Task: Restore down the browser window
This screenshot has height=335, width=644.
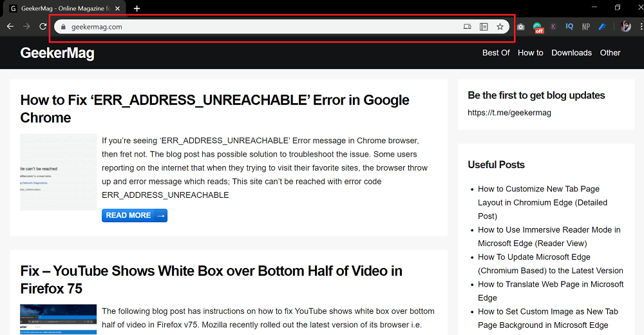Action: pyautogui.click(x=618, y=7)
